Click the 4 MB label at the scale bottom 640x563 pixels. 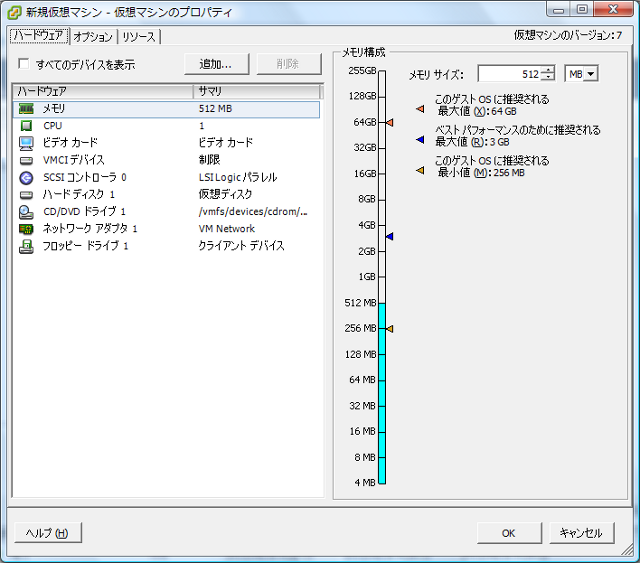[365, 483]
